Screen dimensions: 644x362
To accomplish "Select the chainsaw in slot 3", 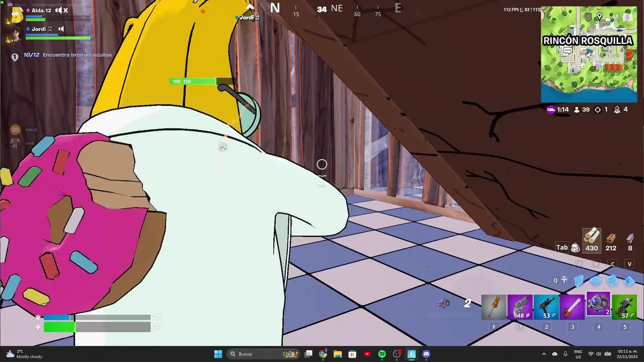I will tap(573, 307).
